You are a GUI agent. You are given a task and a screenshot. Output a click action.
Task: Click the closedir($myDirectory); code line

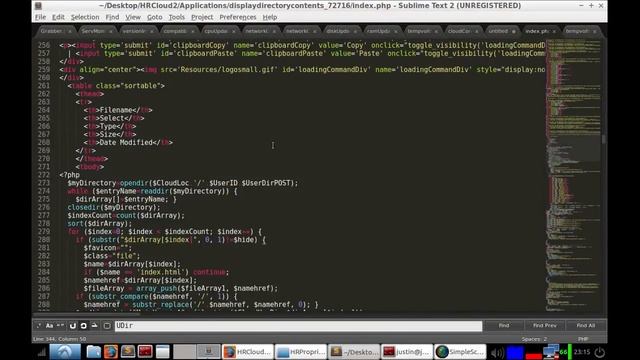pos(114,207)
